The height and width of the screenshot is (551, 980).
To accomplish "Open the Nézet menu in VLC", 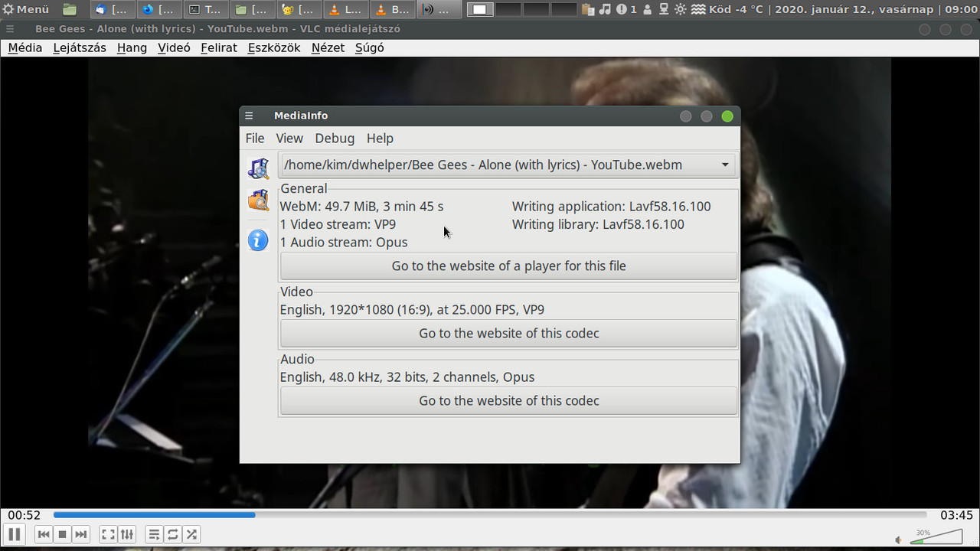I will [328, 47].
